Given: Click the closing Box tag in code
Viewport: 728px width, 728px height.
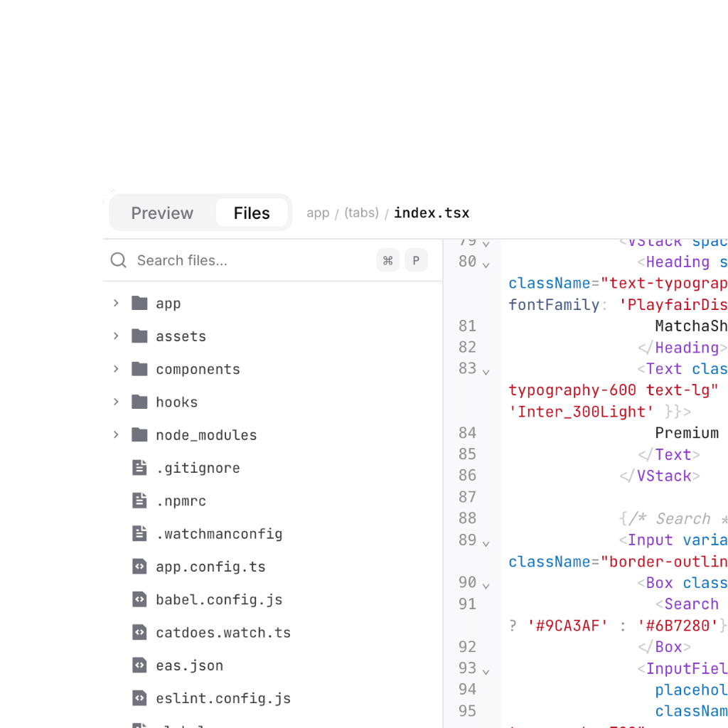Looking at the screenshot, I should (x=665, y=647).
